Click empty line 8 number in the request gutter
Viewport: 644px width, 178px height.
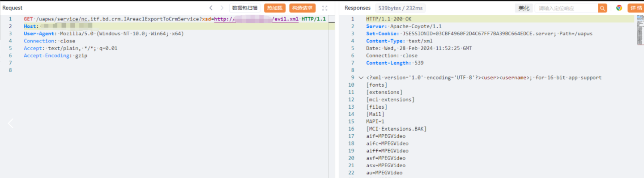coord(10,70)
